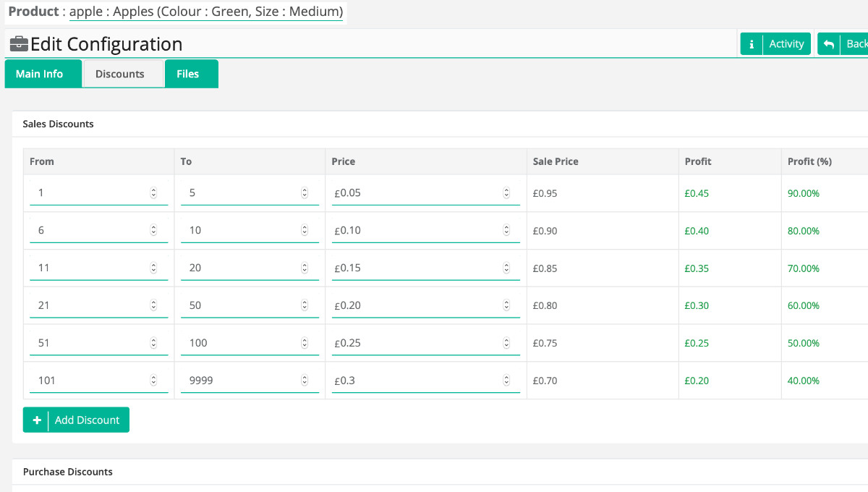Click stepper arrows for From value 21
This screenshot has width=868, height=492.
pos(153,305)
